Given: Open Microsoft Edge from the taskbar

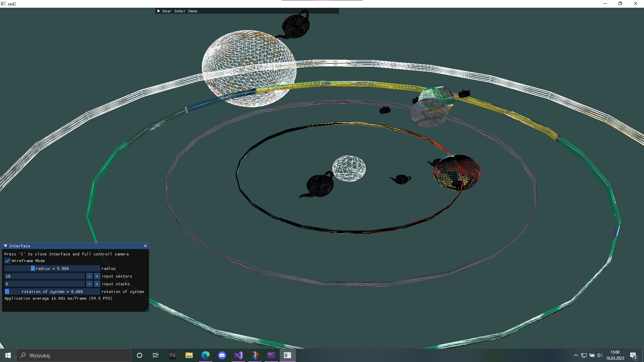Looking at the screenshot, I should [x=206, y=355].
